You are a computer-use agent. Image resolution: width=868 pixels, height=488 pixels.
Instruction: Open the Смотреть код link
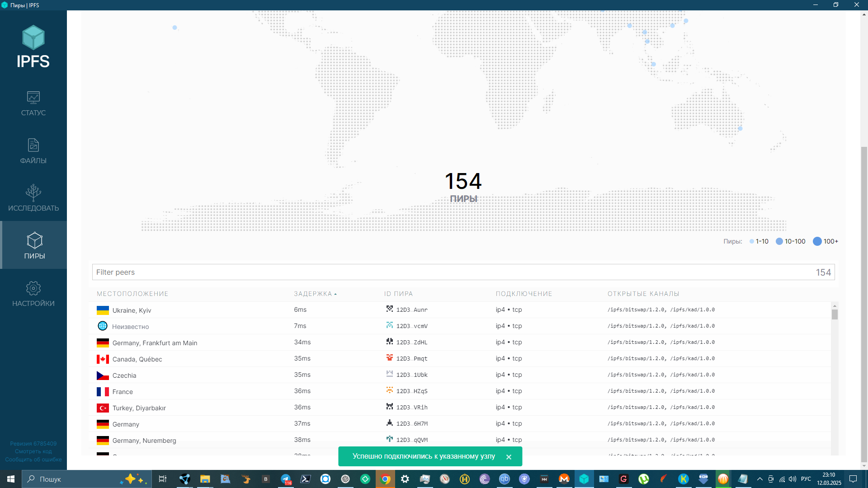[x=33, y=451]
